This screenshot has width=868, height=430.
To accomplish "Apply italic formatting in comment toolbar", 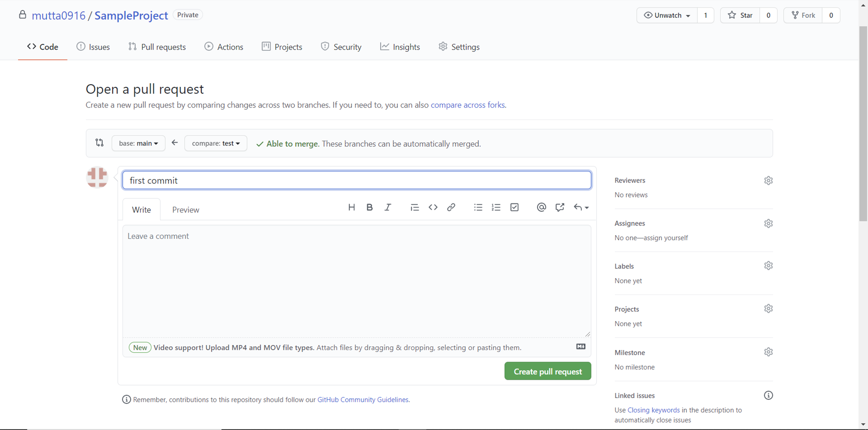I will (x=388, y=208).
